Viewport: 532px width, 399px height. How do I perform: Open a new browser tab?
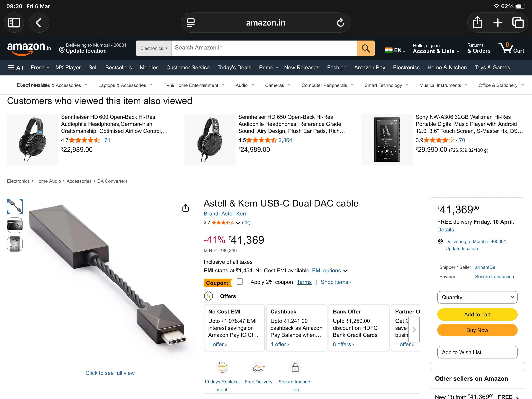pyautogui.click(x=498, y=23)
